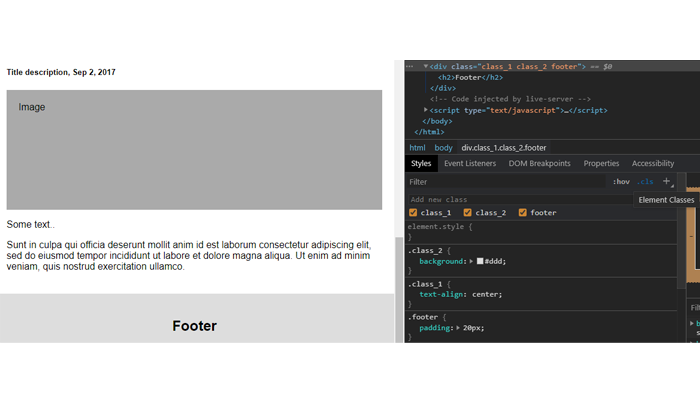
Task: Click the .class_2 selector text
Action: point(425,250)
